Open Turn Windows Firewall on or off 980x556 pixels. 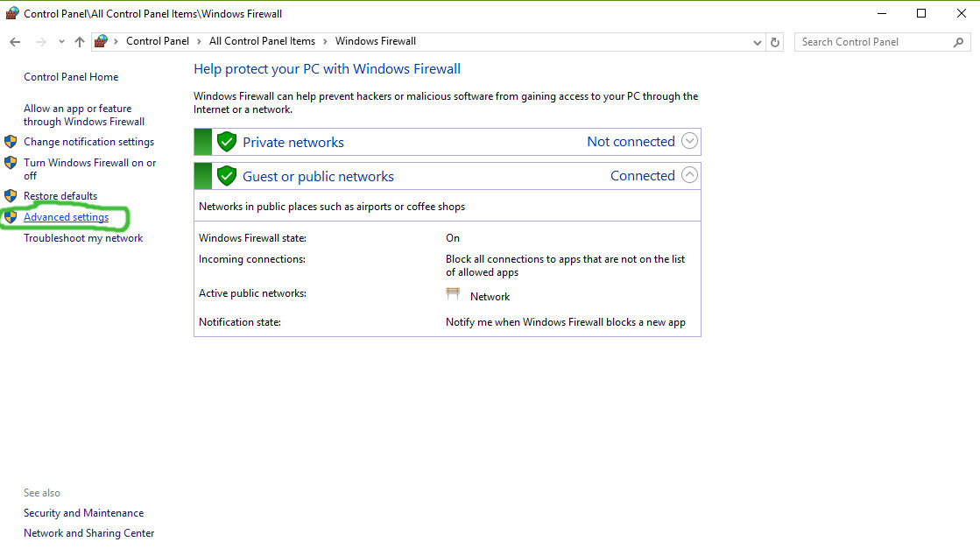click(x=90, y=169)
